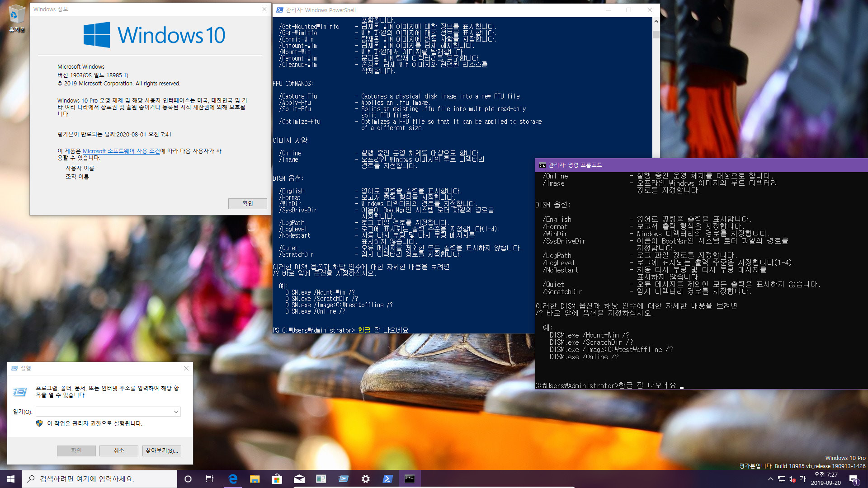This screenshot has width=868, height=488.
Task: Open the Windows Start menu
Action: coord(11,479)
